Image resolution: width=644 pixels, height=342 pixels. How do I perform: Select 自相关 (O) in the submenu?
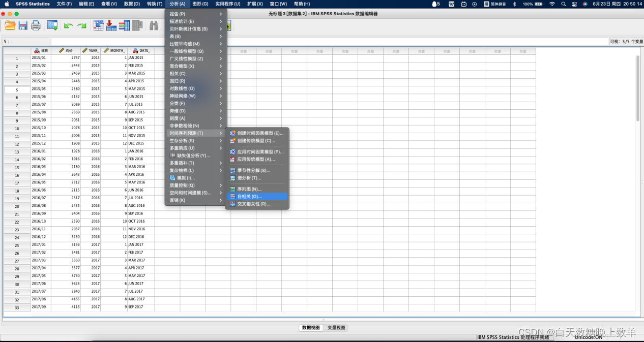click(x=249, y=197)
